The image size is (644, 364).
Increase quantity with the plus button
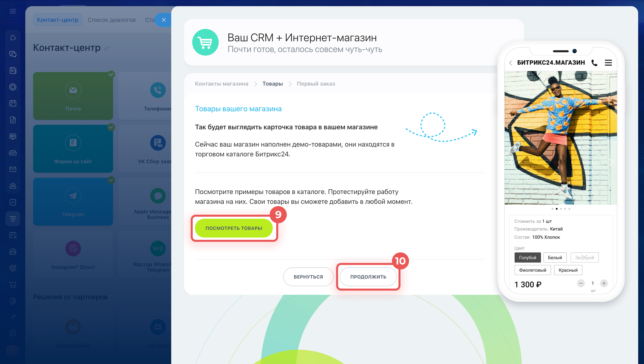(x=604, y=283)
